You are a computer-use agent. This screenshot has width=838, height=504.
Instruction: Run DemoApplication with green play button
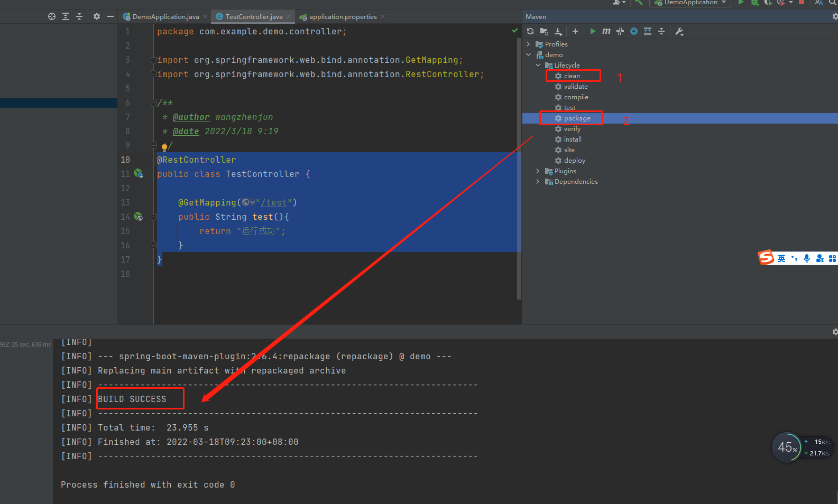(741, 2)
